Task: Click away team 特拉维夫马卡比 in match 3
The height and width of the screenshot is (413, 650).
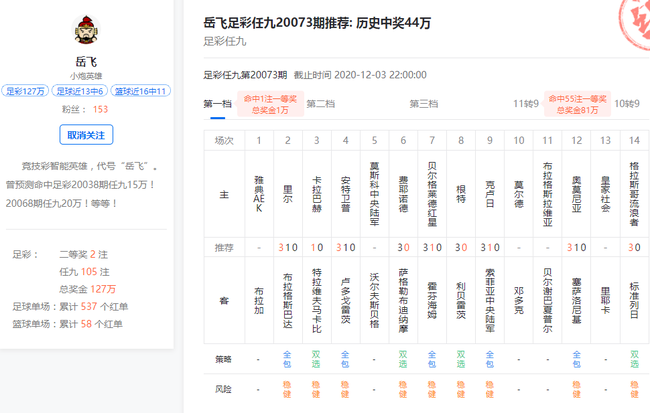Action: tap(317, 301)
